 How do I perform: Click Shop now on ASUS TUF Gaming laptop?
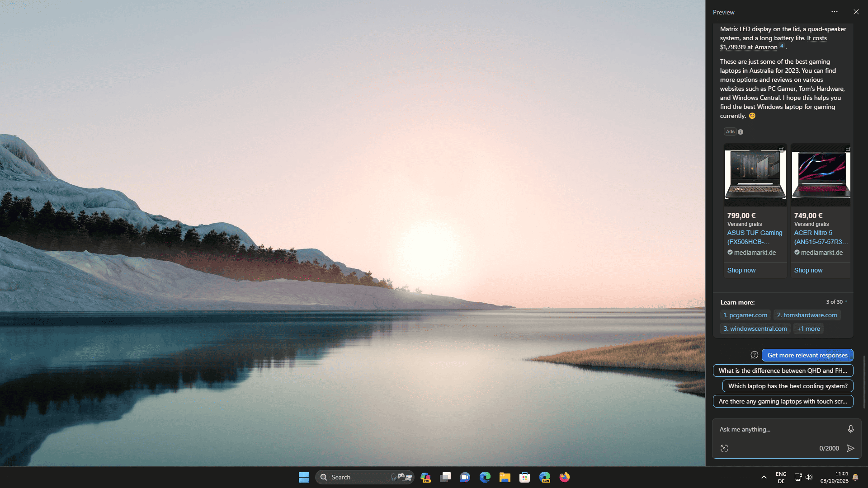click(741, 270)
